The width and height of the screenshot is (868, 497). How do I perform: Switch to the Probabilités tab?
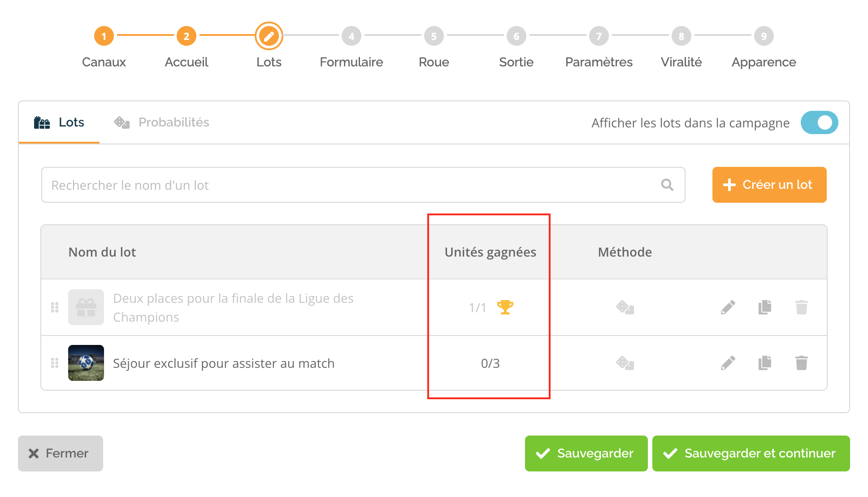pos(161,122)
